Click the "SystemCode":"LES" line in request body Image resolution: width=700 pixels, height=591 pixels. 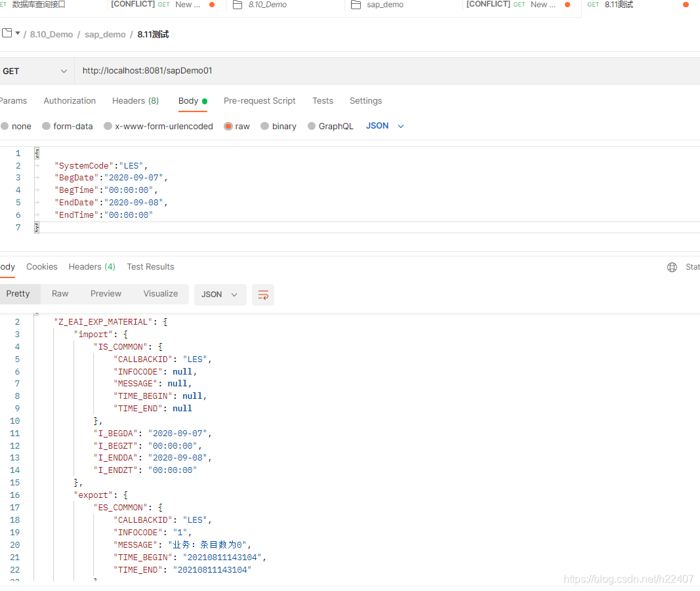(x=101, y=165)
